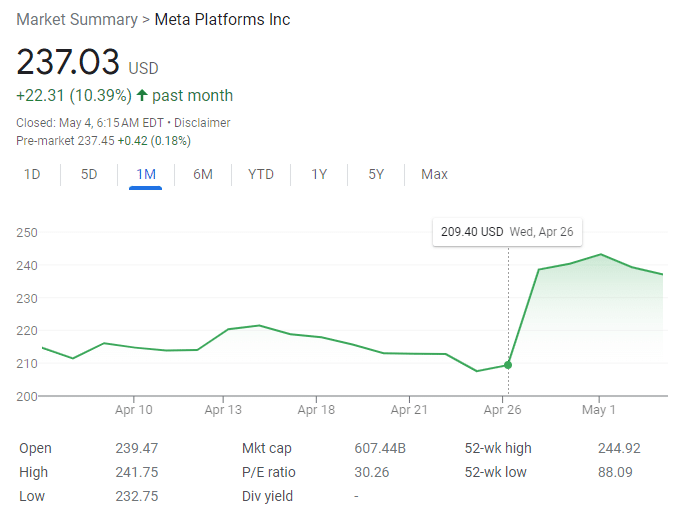Click the +22.31 (10.39%) change text
The image size is (683, 514).
tap(74, 95)
